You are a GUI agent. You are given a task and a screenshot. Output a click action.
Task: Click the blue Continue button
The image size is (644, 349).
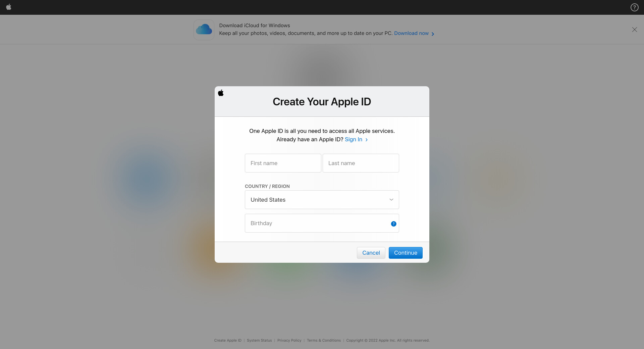click(x=406, y=253)
